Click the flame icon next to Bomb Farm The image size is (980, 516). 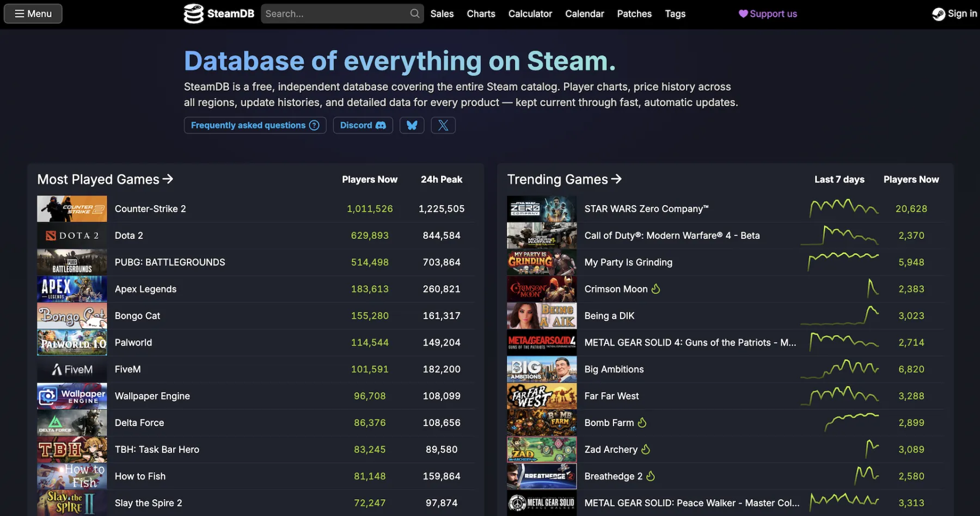(x=642, y=422)
